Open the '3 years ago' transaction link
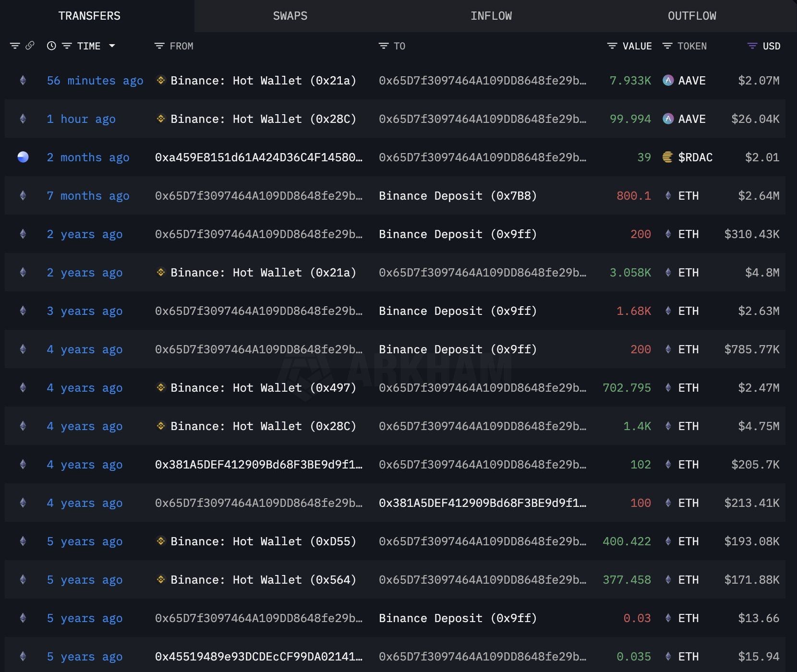 coord(85,311)
